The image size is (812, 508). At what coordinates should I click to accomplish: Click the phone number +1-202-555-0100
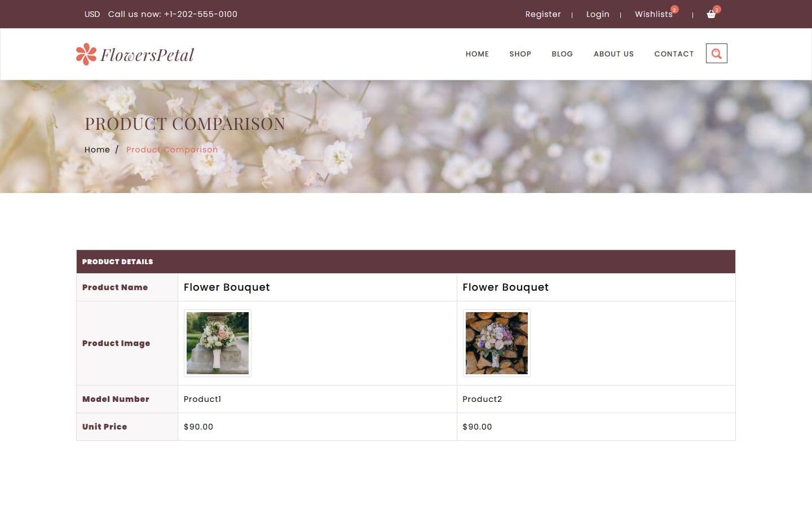pyautogui.click(x=201, y=14)
